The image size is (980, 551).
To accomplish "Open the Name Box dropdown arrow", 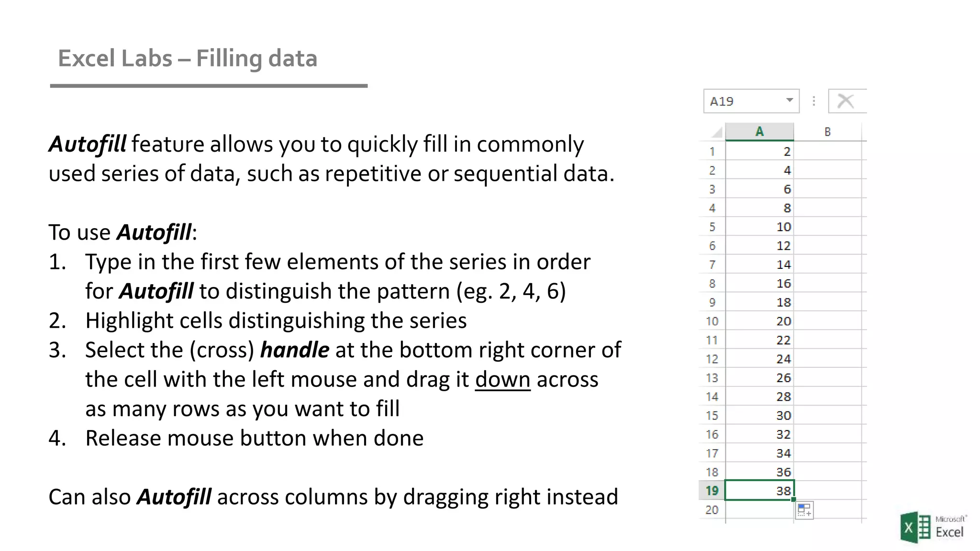I will (x=790, y=100).
